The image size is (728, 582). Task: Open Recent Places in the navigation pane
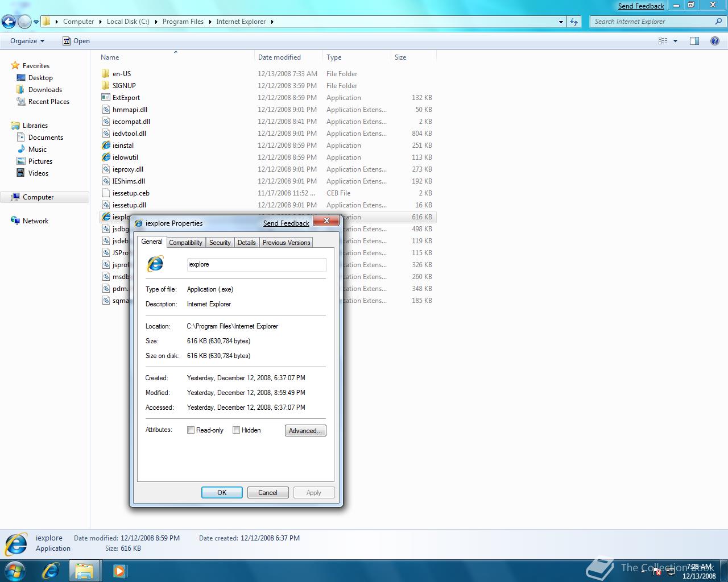tap(49, 102)
